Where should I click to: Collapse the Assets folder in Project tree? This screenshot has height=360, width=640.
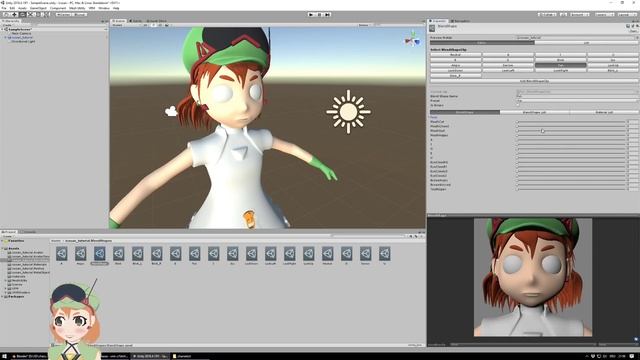(2, 248)
